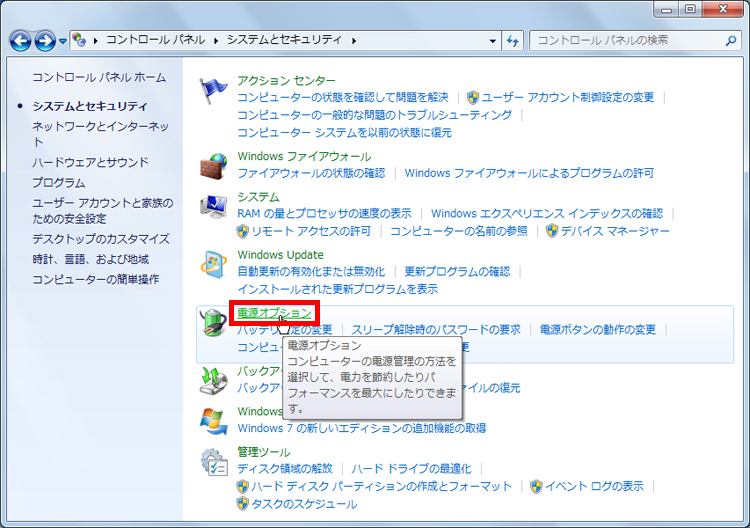Expand arrow before コントロール パネル in breadcrumb

coord(96,41)
